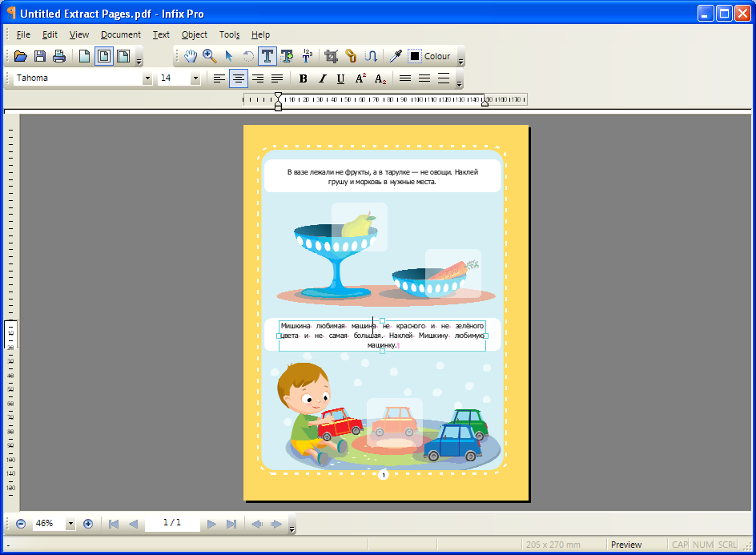Select the Zoom magnifier tool
This screenshot has width=756, height=555.
(x=210, y=56)
